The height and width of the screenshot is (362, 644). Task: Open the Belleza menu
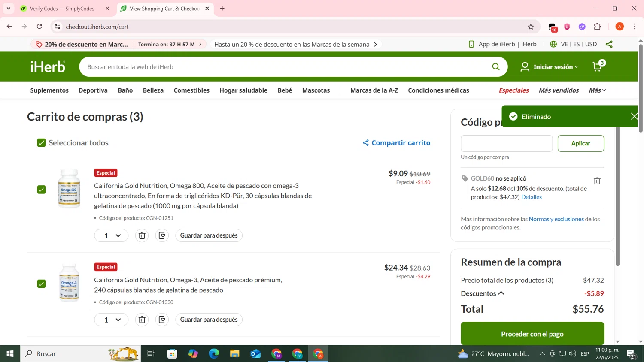click(153, 90)
